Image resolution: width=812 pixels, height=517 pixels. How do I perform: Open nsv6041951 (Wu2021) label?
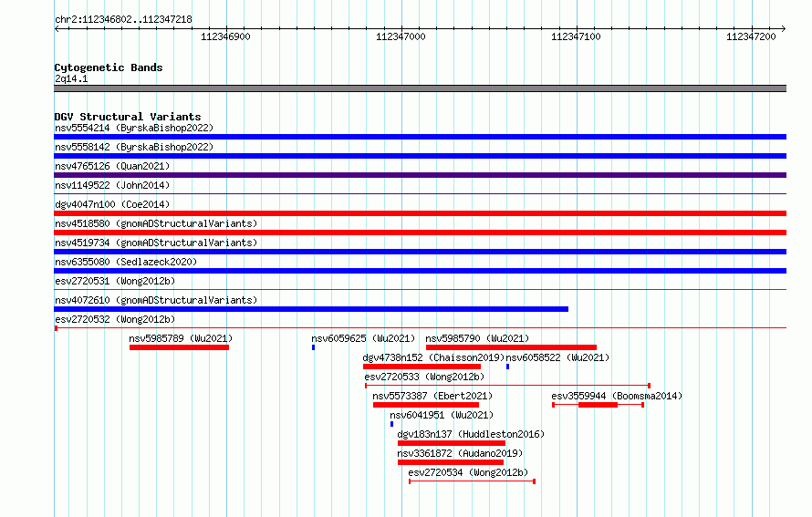(x=442, y=415)
